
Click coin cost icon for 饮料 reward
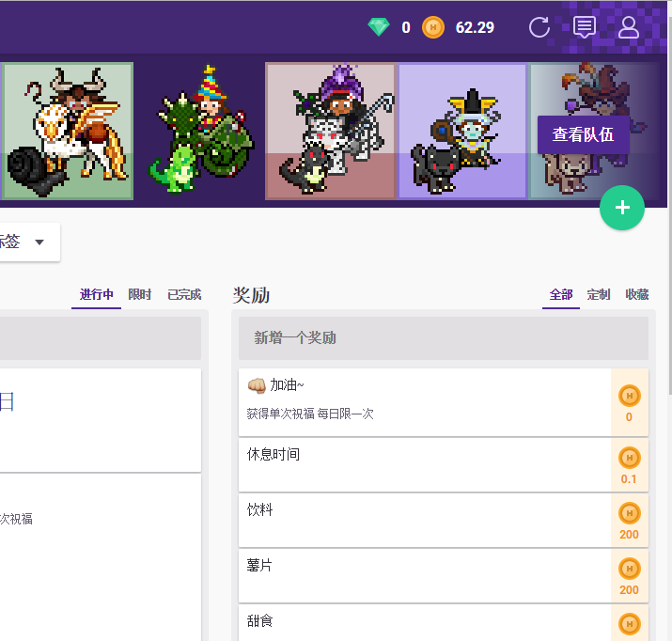[x=629, y=513]
